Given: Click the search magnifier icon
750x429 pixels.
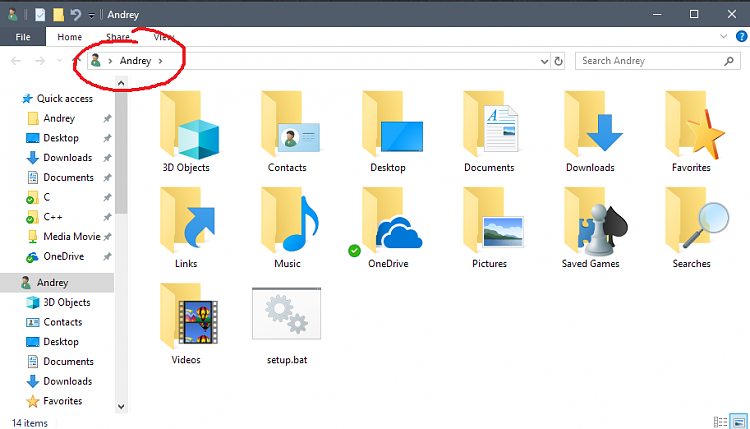Looking at the screenshot, I should coord(729,61).
